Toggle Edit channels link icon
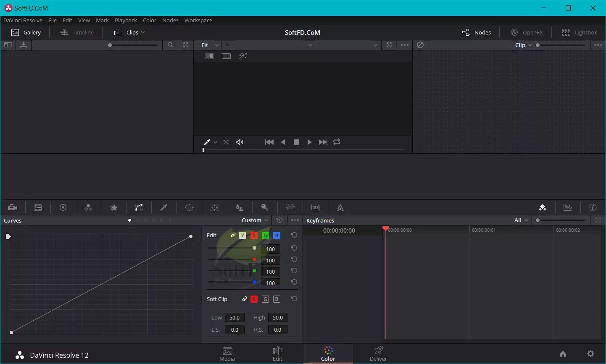The width and height of the screenshot is (606, 364). click(x=233, y=236)
